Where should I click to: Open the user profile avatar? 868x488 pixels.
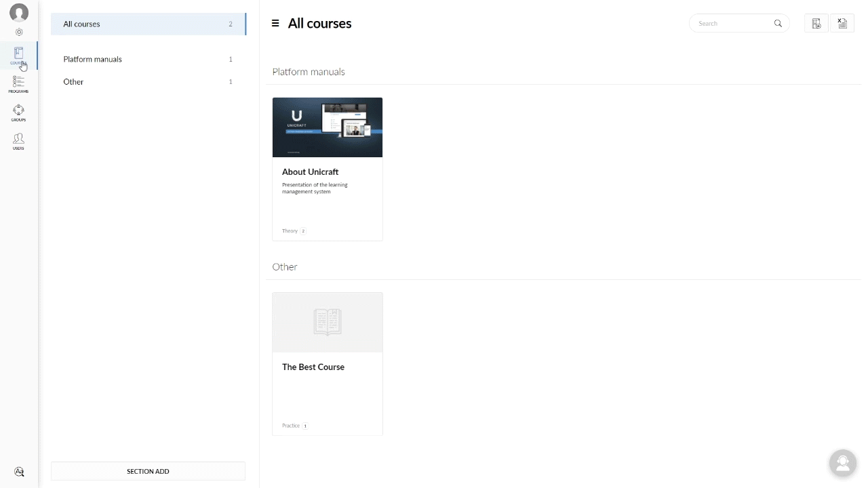point(19,12)
